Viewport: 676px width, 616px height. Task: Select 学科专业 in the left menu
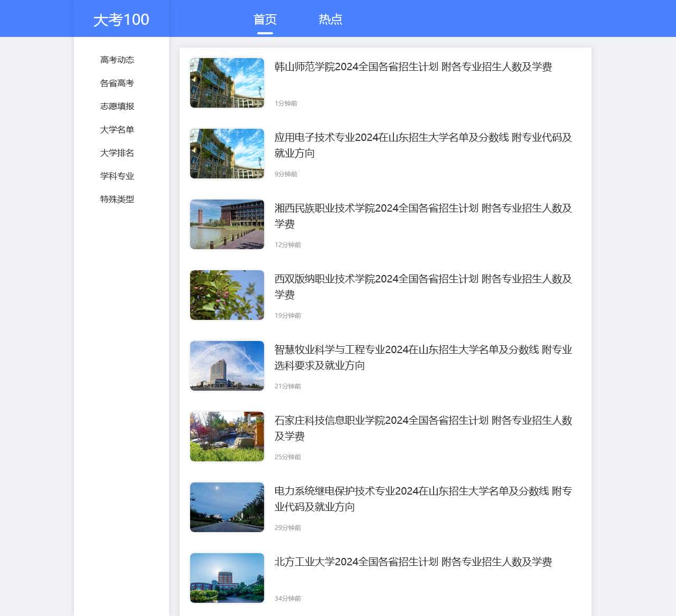point(117,176)
